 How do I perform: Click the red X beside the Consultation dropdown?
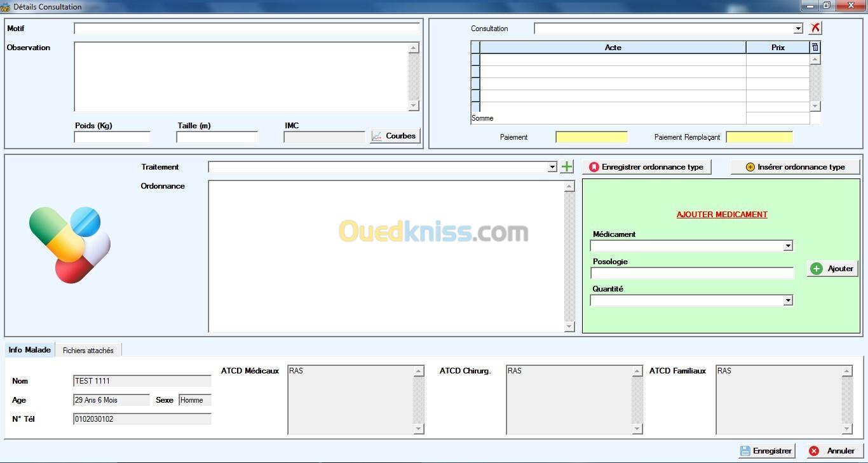tap(815, 28)
